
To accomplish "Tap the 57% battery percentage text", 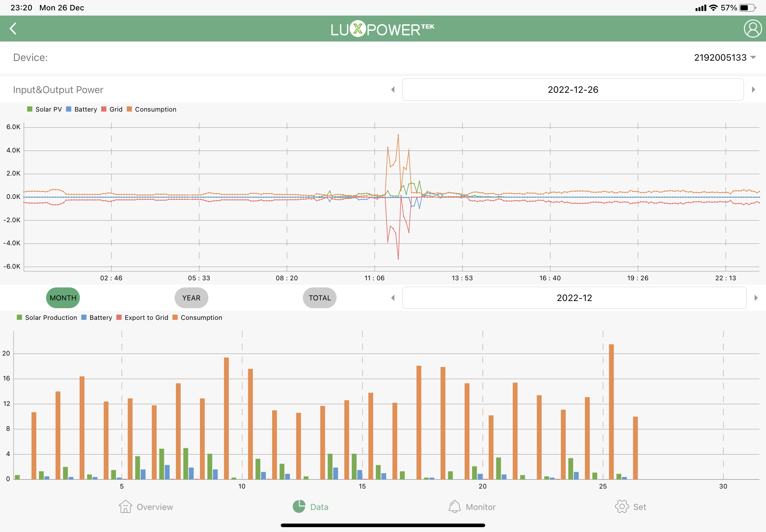I will click(729, 8).
